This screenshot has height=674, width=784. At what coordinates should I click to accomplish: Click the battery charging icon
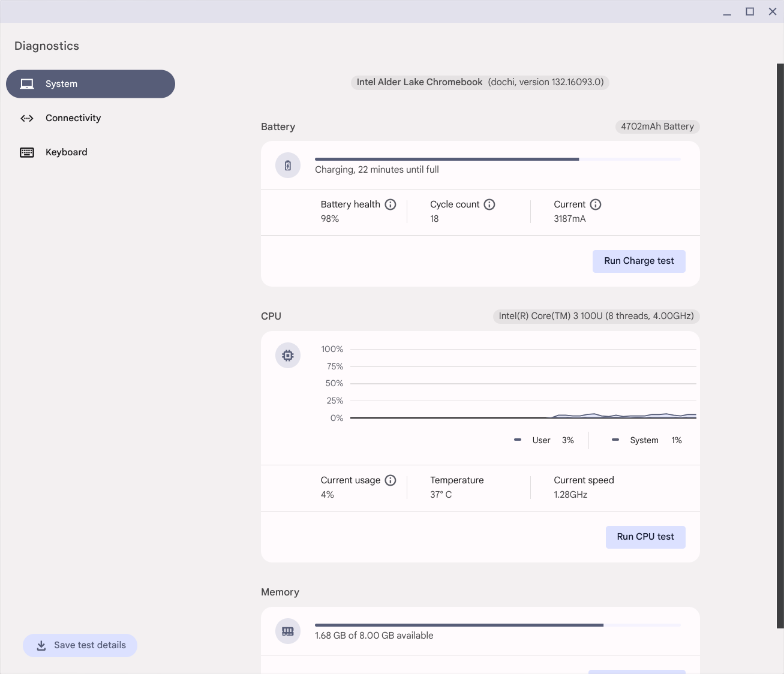(288, 166)
